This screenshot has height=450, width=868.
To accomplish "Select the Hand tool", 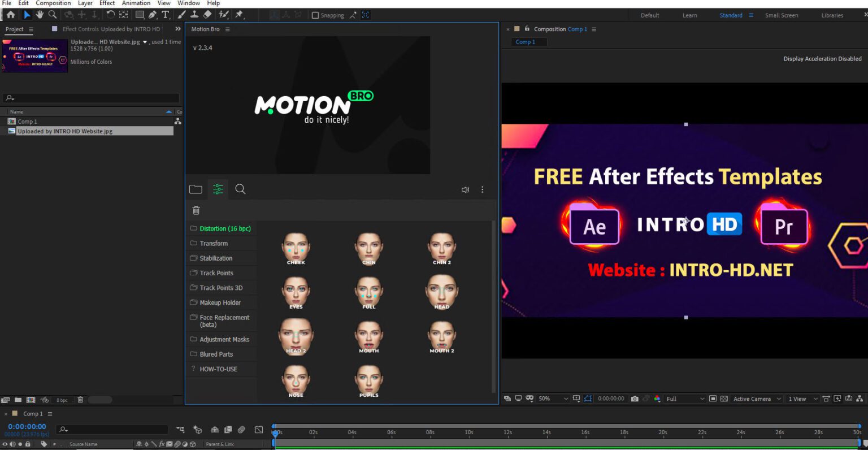I will point(39,14).
